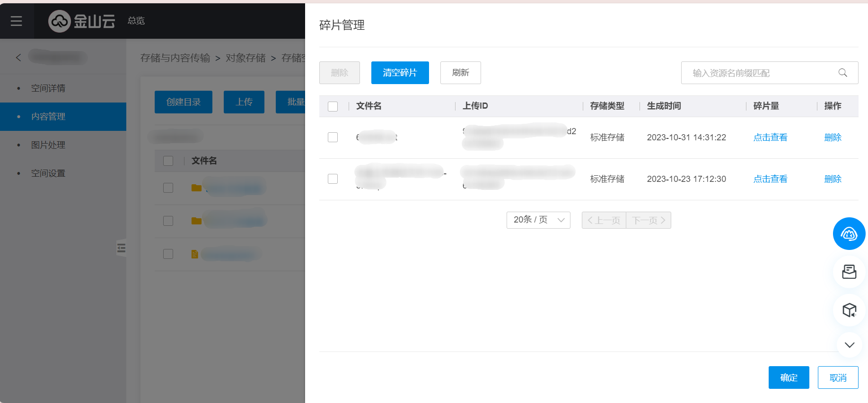
Task: Open the cube product floating icon
Action: pyautogui.click(x=849, y=310)
